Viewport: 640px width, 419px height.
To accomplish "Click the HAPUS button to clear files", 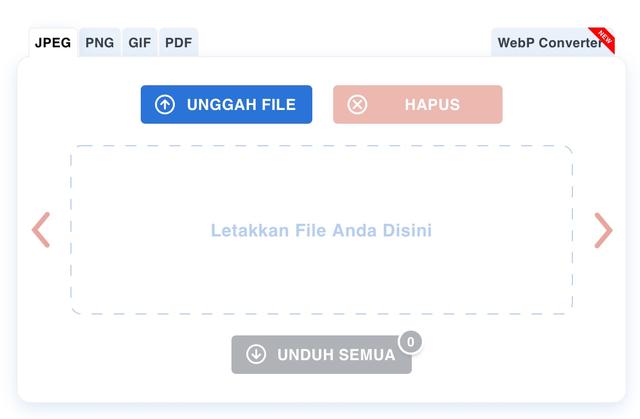I will click(418, 104).
